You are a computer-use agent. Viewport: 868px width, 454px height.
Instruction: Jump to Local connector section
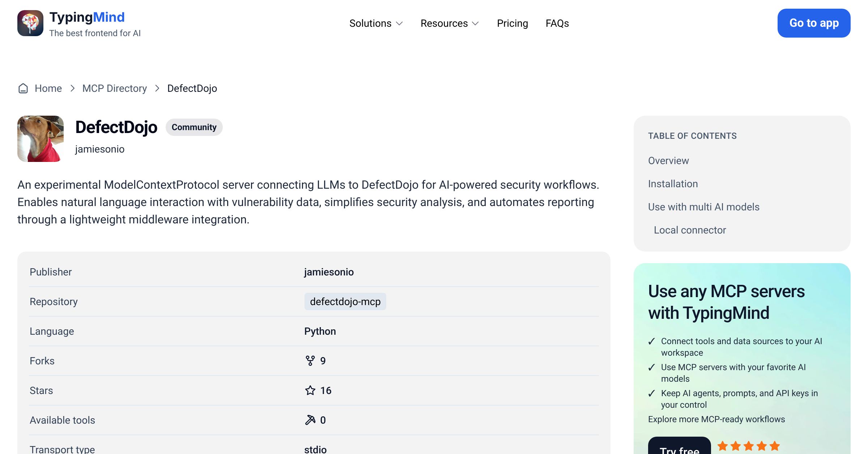pos(690,230)
